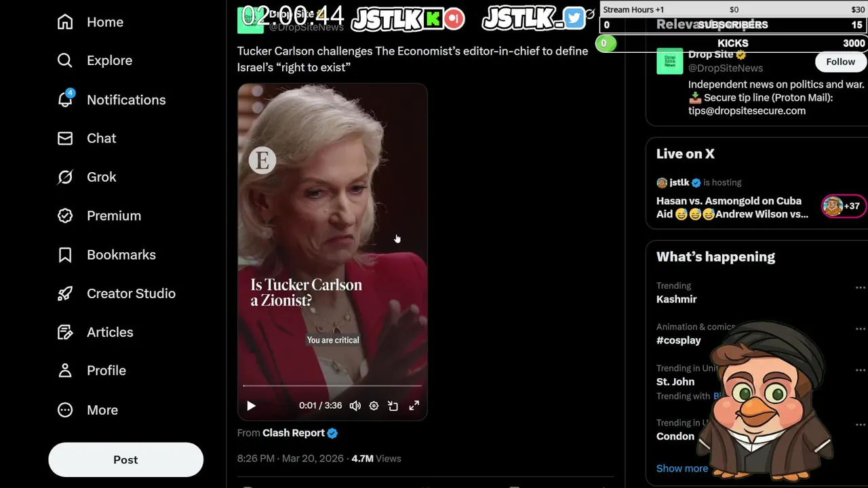Screen dimensions: 868x488
Task: Show more trending topics
Action: pos(682,468)
